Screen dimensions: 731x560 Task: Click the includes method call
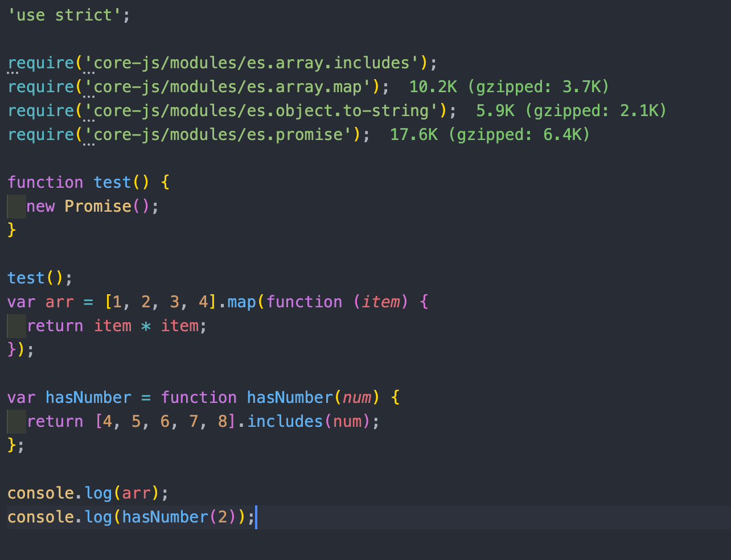pyautogui.click(x=285, y=421)
